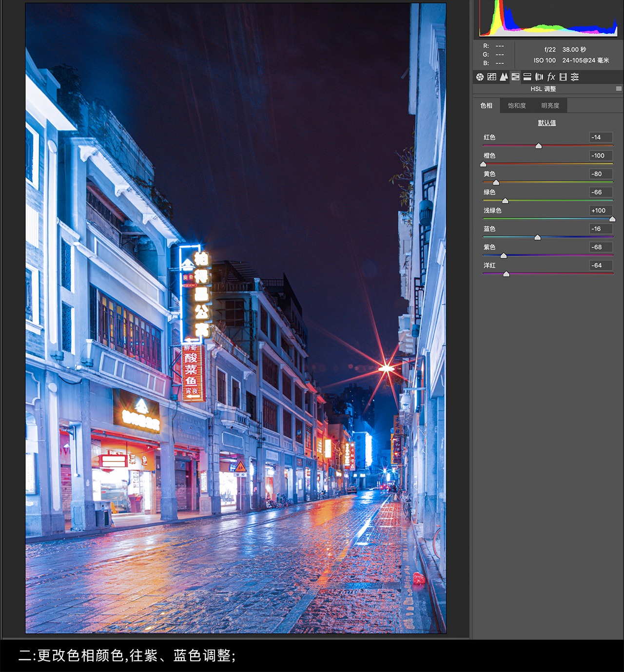Open the HSL panel flyout menu

click(x=619, y=89)
